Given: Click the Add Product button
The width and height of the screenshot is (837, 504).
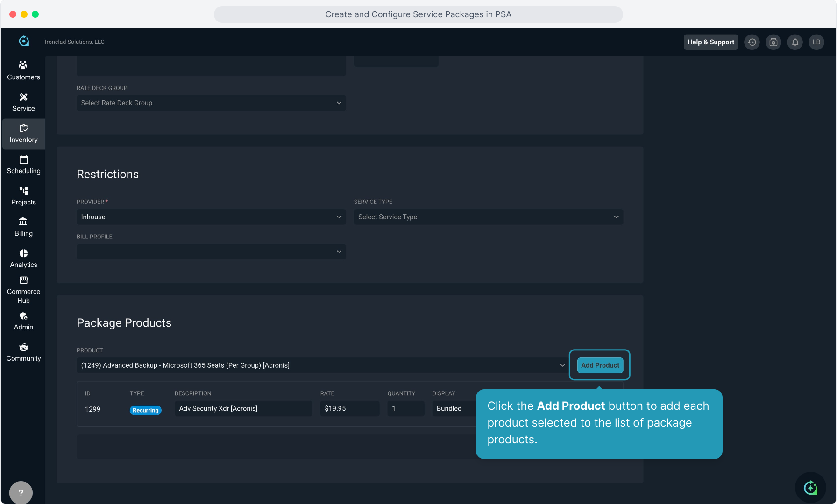Looking at the screenshot, I should (600, 365).
